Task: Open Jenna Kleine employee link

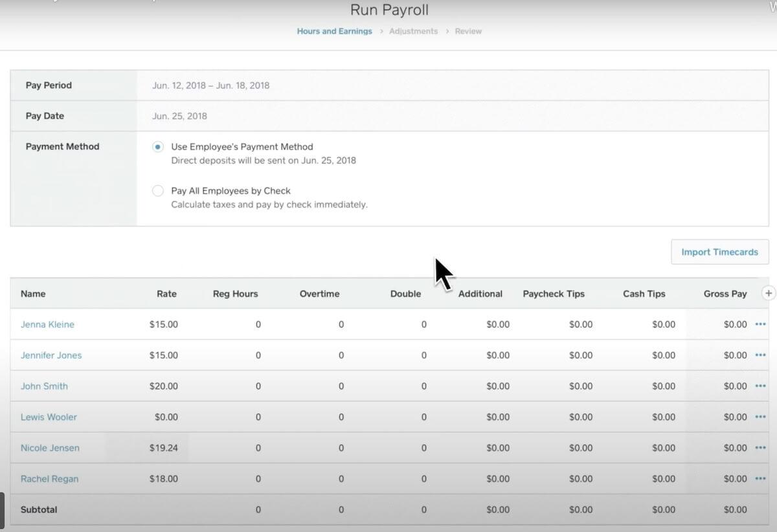Action: pyautogui.click(x=47, y=324)
